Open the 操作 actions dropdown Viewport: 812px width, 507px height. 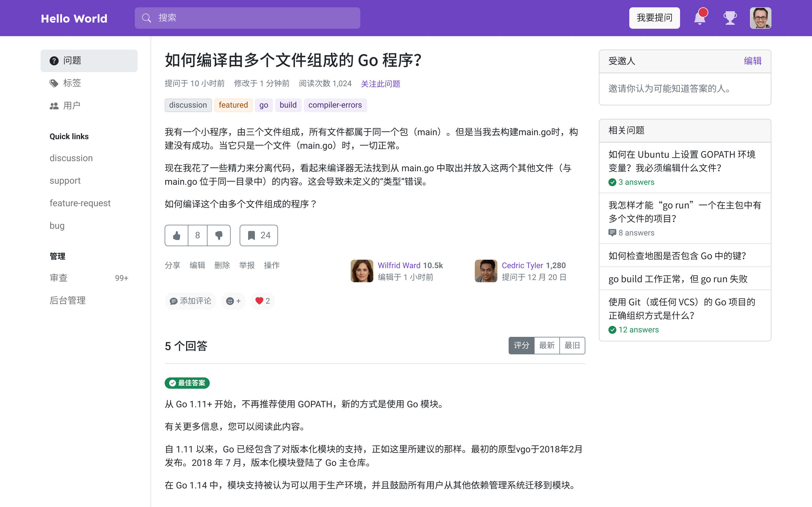click(272, 265)
